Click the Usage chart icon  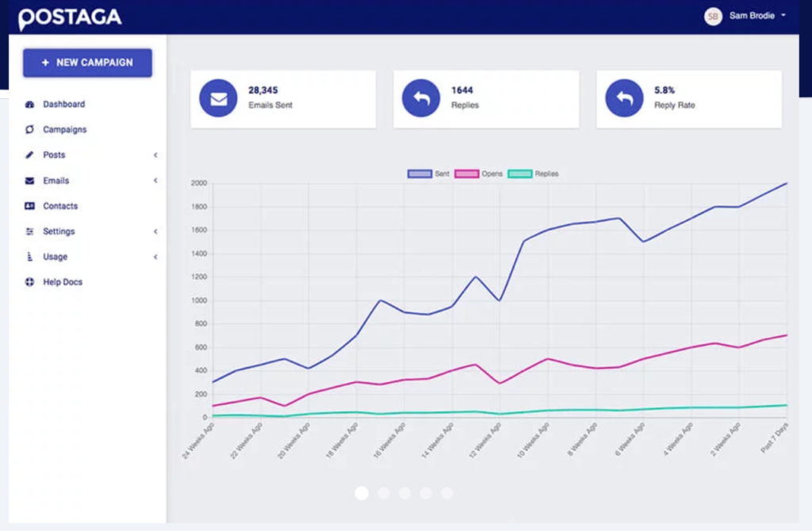click(x=29, y=257)
